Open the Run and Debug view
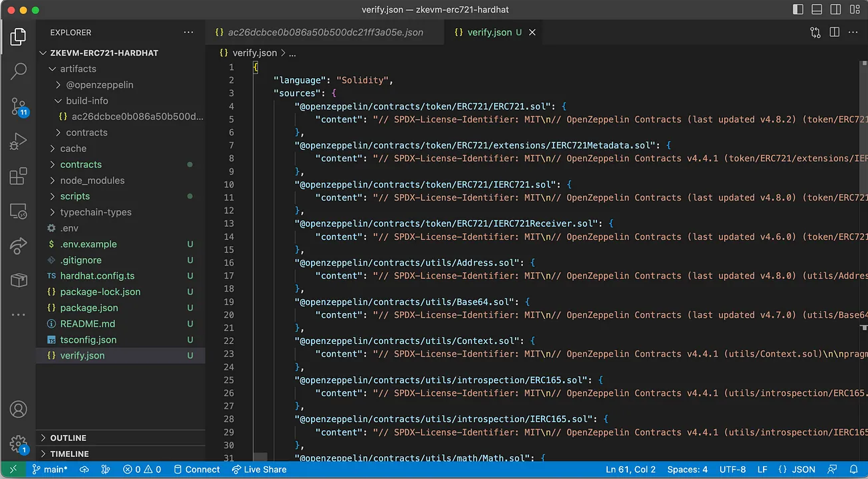The image size is (868, 479). pos(19,142)
